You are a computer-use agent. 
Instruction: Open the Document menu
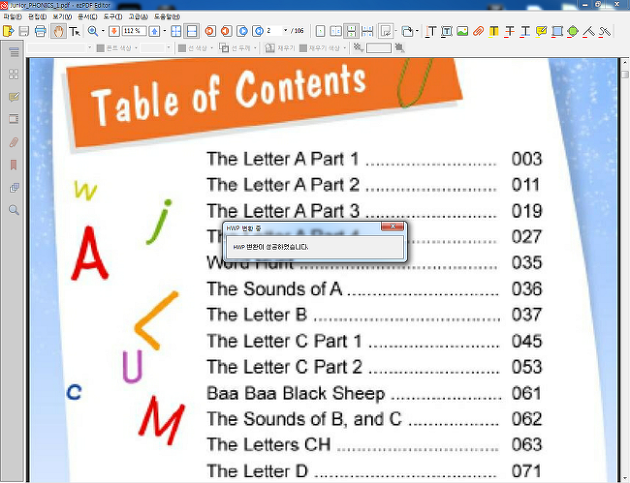pos(88,16)
